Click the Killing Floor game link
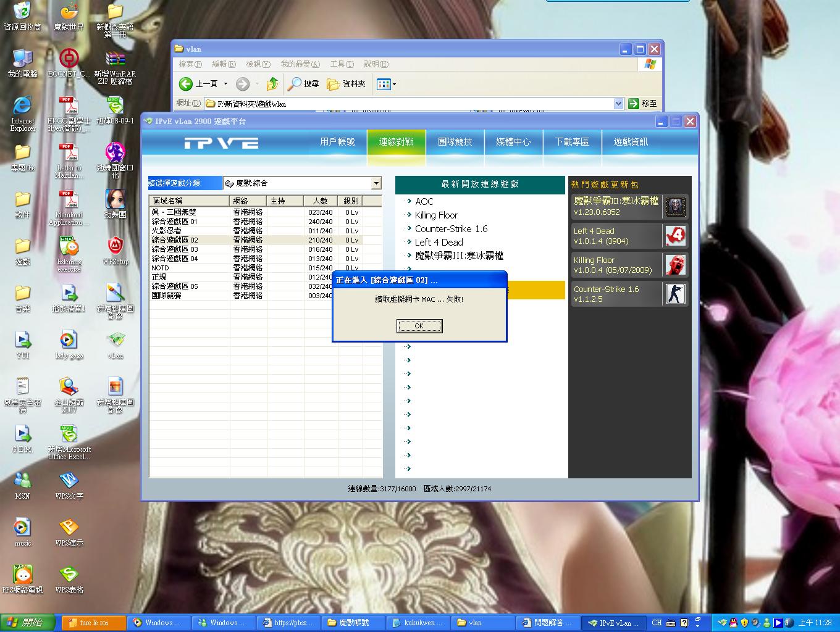Screen dimensions: 840x632 [436, 215]
